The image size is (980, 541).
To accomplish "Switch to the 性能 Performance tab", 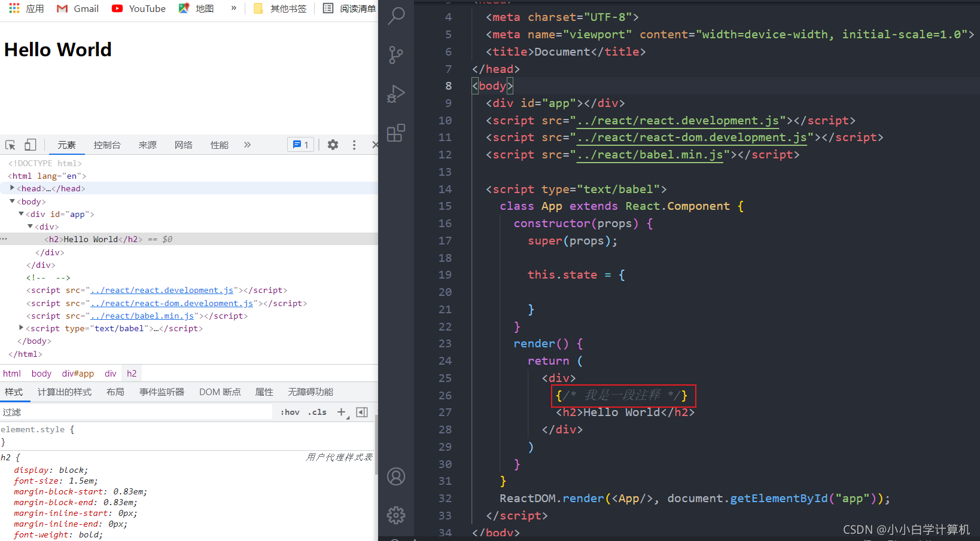I will coord(220,145).
